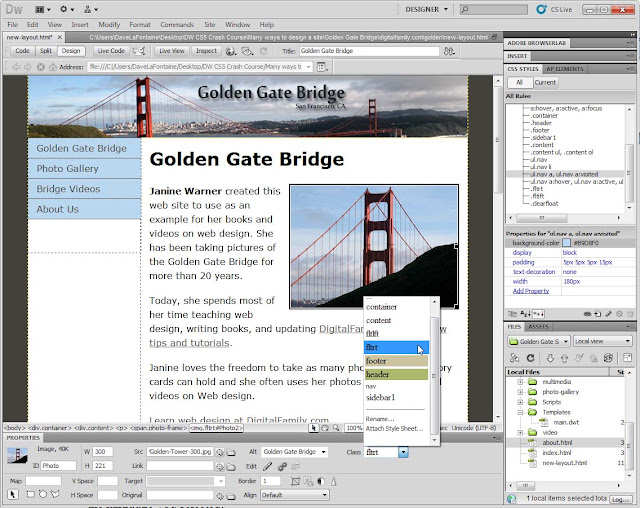Show list view (A-Z) in CSS properties
This screenshot has width=640, height=508.
pos(525,314)
